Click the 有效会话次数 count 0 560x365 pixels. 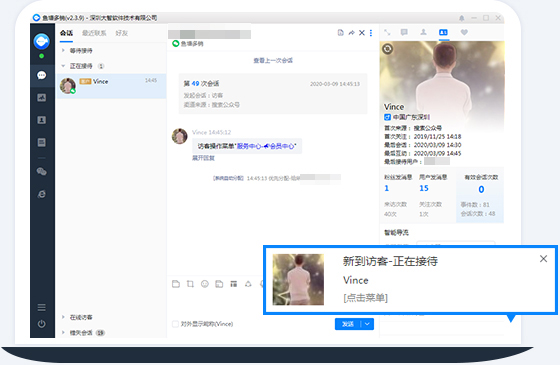(x=481, y=189)
